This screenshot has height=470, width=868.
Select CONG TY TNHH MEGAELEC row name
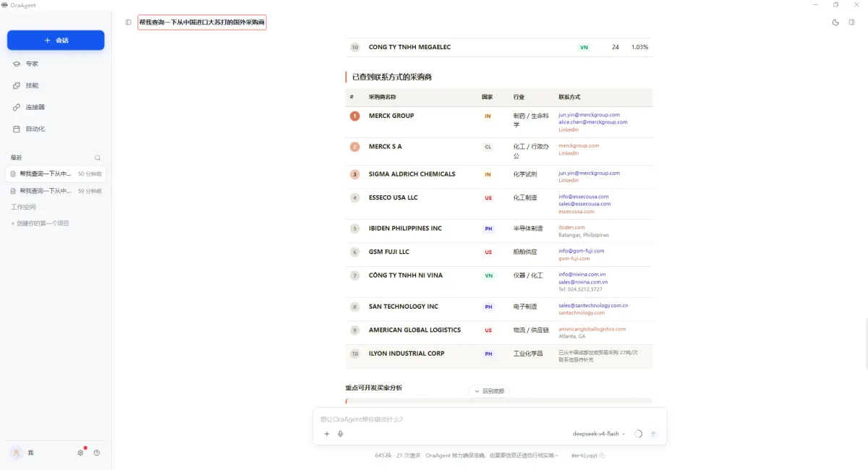point(409,47)
